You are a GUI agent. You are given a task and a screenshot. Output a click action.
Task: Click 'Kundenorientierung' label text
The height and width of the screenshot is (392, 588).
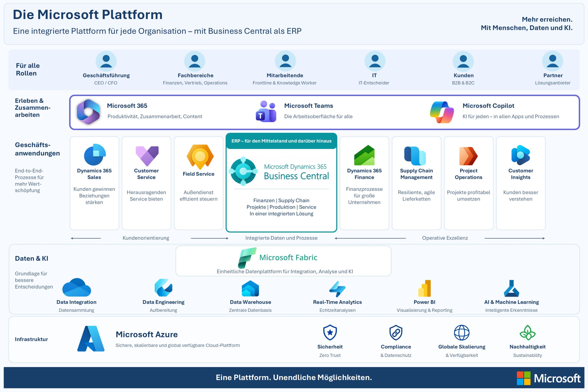146,238
